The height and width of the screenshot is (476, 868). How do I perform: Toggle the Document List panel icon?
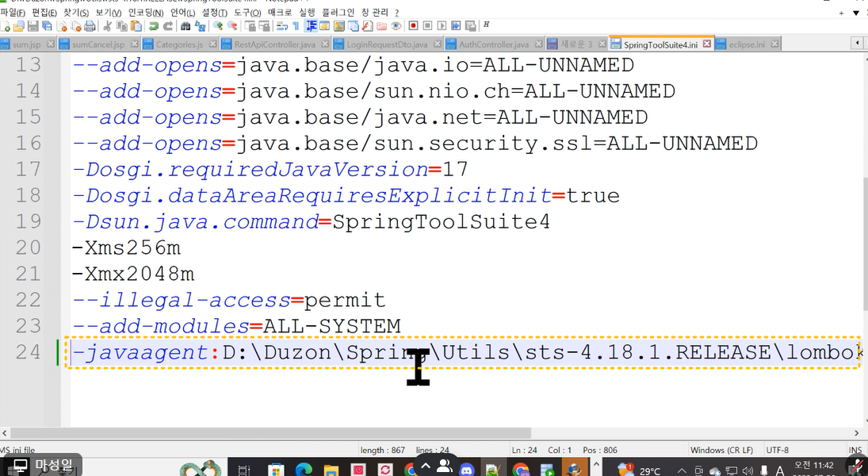tap(354, 26)
